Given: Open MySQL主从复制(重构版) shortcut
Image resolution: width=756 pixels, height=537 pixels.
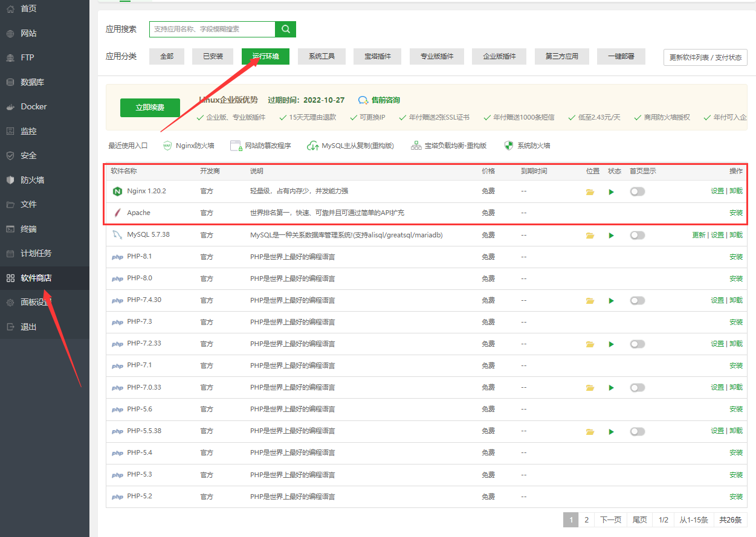Looking at the screenshot, I should tap(351, 146).
